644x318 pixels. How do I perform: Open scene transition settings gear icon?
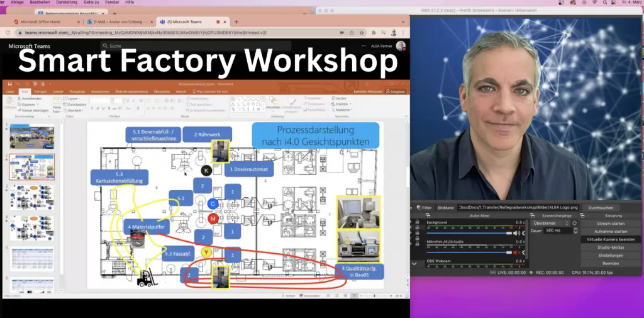tap(574, 223)
